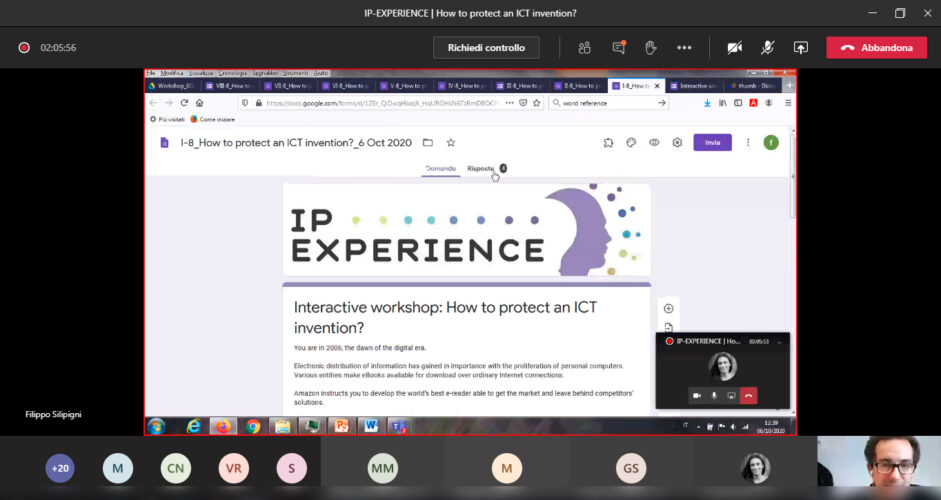941x500 pixels.
Task: Click the red recording indicator
Action: [x=24, y=47]
